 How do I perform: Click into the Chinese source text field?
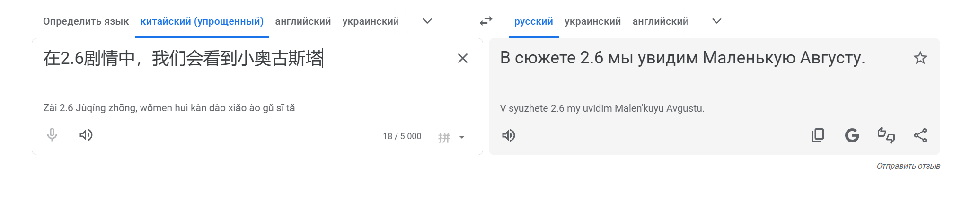pyautogui.click(x=237, y=76)
